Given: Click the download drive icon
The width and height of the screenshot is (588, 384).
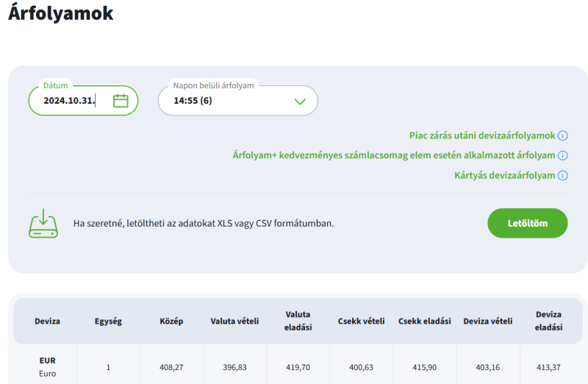Looking at the screenshot, I should click(43, 224).
